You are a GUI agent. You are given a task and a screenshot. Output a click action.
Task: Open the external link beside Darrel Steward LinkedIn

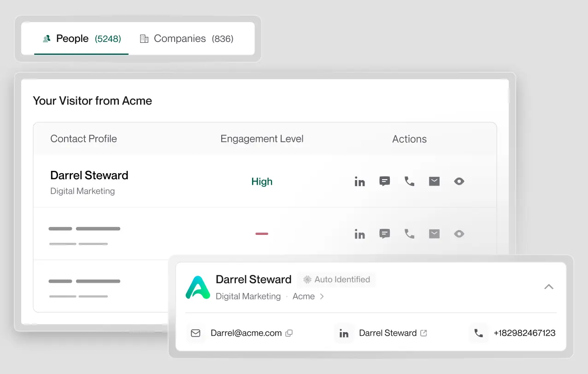coord(423,333)
